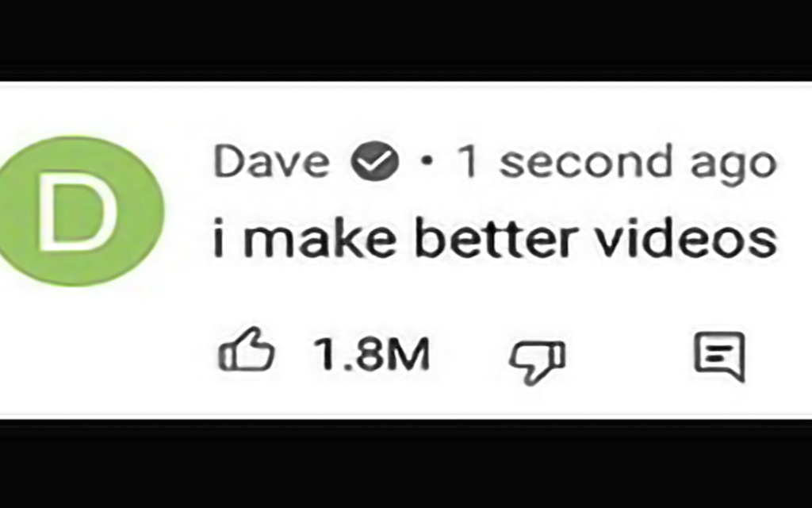Select the comment text "i make better videos"
This screenshot has width=812, height=508.
pos(495,238)
